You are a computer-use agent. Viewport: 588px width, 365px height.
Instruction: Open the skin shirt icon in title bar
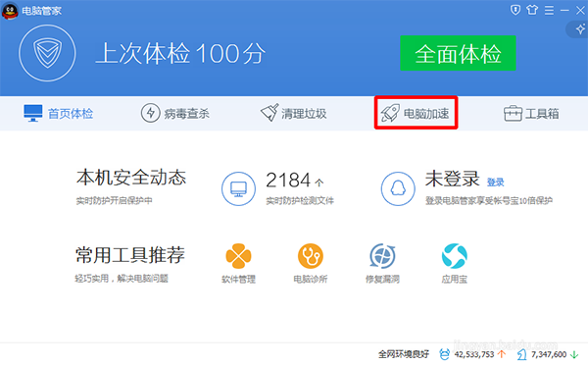(532, 10)
